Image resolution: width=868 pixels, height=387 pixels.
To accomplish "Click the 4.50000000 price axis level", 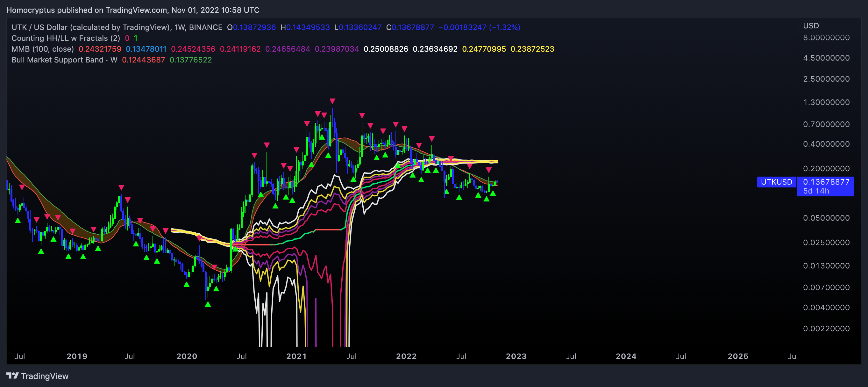I will (826, 58).
